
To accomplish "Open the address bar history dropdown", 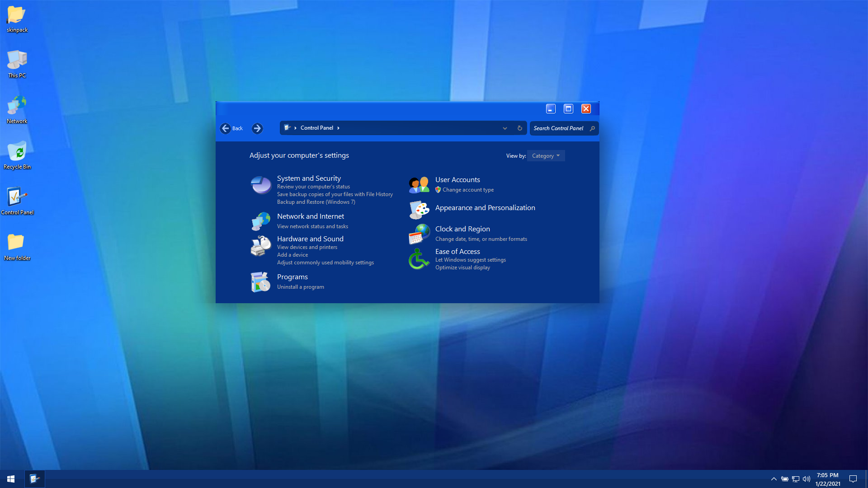I will pyautogui.click(x=505, y=128).
